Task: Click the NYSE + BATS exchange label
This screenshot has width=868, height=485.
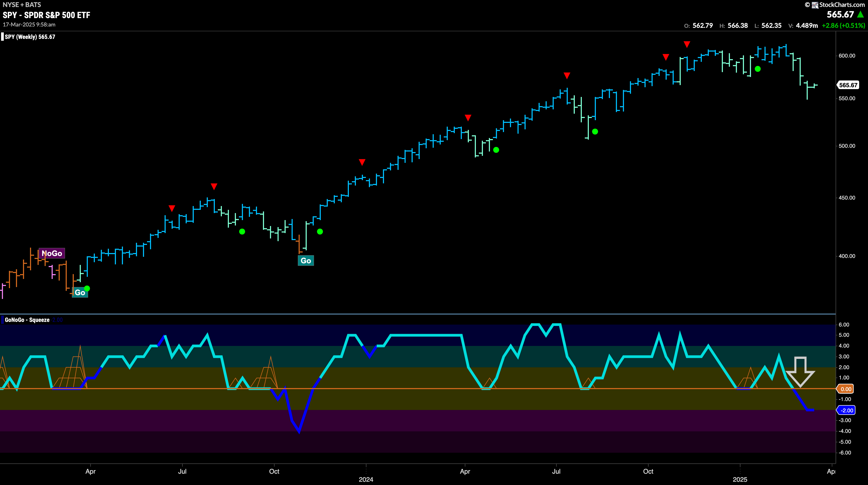Action: point(22,5)
